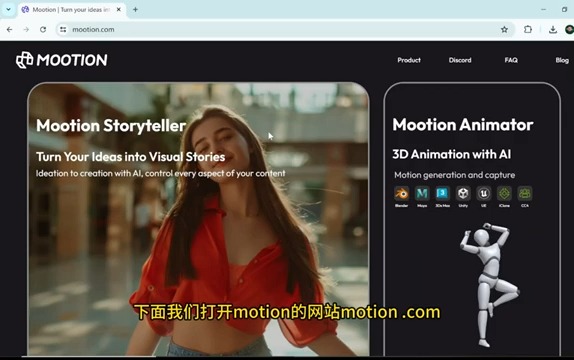The width and height of the screenshot is (574, 360).
Task: Click the 3ds Max icon
Action: [x=443, y=193]
